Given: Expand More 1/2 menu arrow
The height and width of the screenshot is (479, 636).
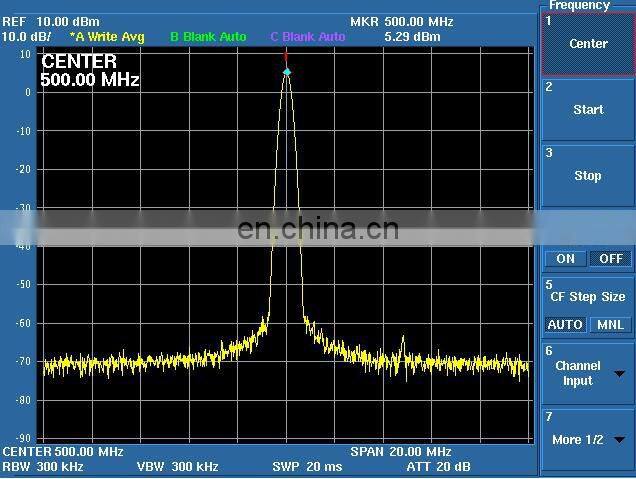Looking at the screenshot, I should (619, 440).
